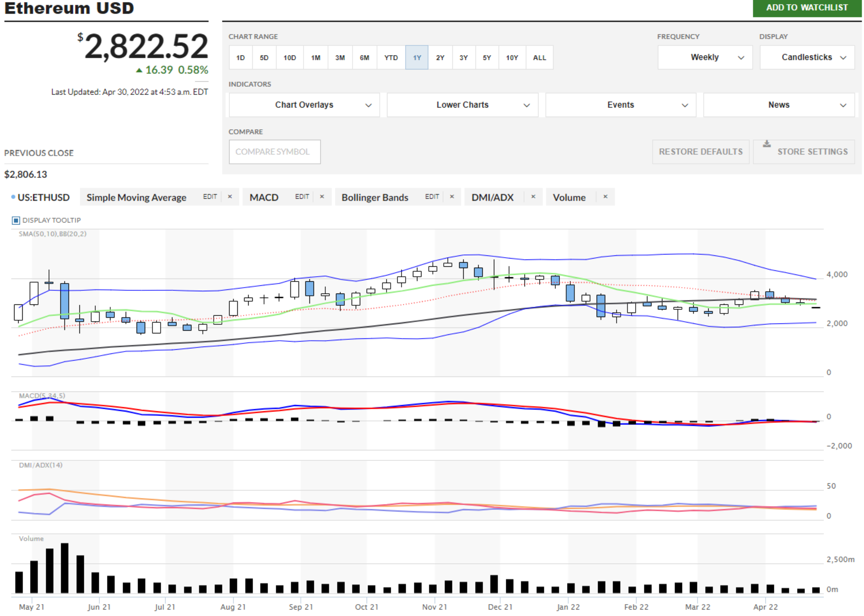Click the Compare Symbol input field

(x=275, y=152)
